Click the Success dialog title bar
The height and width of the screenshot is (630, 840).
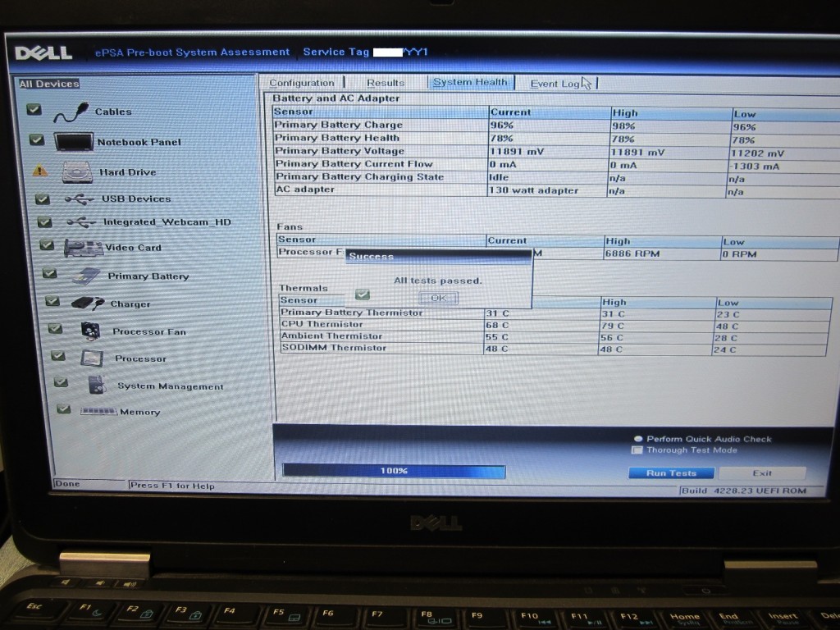pyautogui.click(x=438, y=256)
